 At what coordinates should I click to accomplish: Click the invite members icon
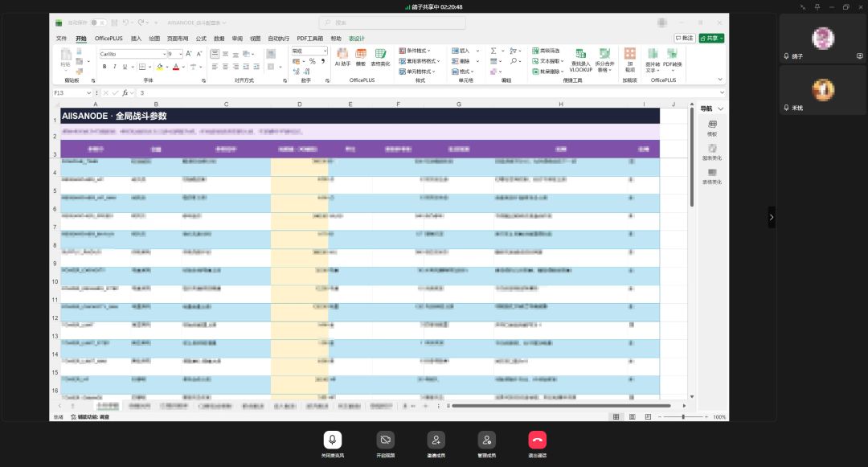[x=436, y=440]
